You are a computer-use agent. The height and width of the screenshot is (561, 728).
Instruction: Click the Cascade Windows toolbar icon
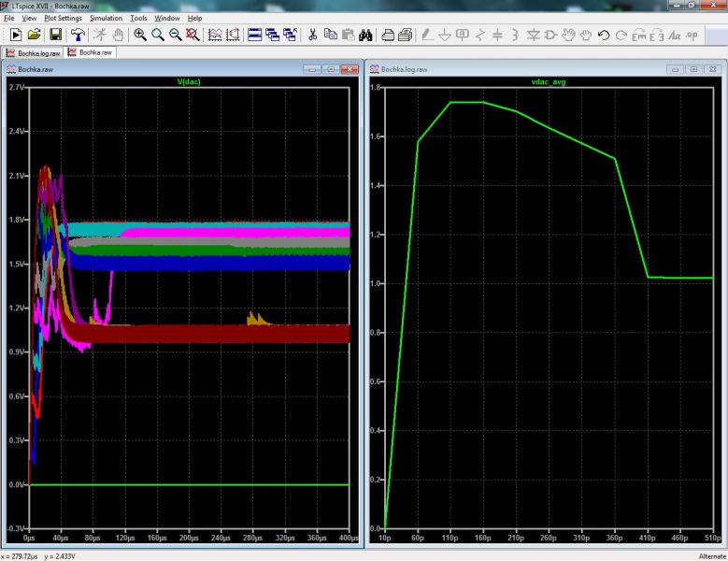tap(272, 35)
